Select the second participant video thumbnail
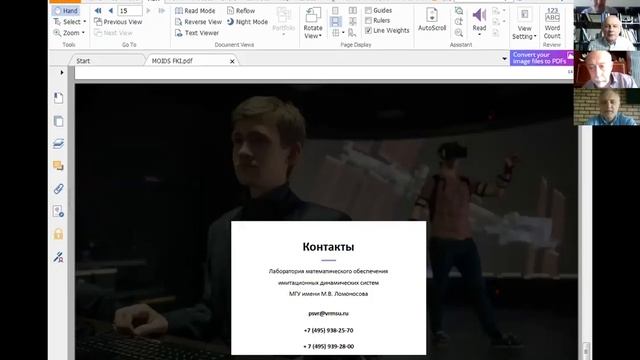640x360 pixels. tap(607, 32)
